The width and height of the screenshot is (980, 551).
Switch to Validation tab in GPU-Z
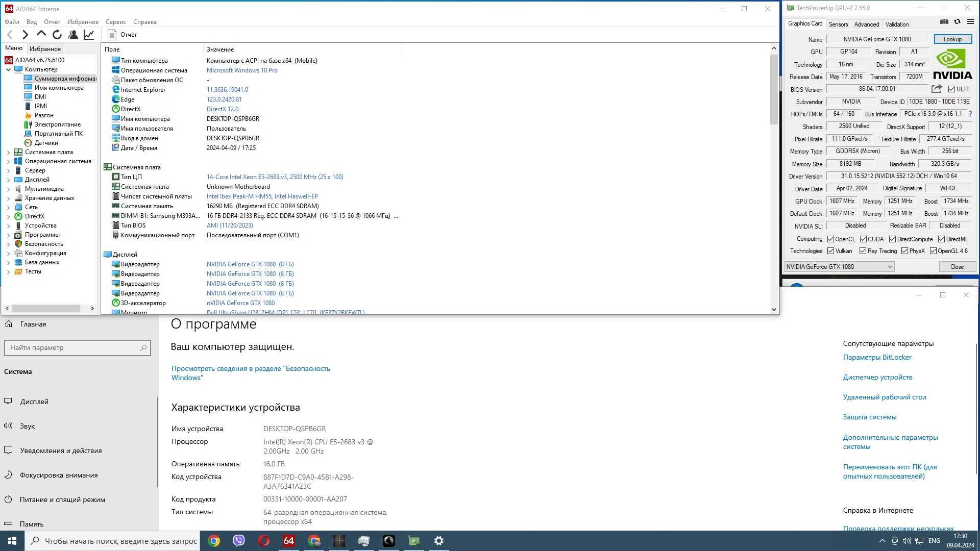897,24
